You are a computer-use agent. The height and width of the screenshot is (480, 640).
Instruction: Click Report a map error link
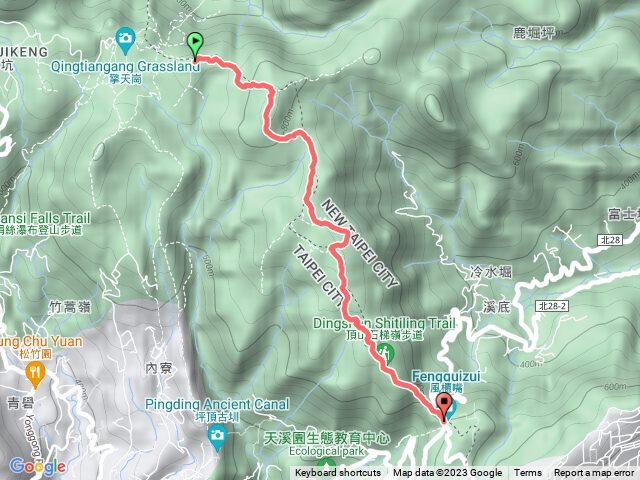pyautogui.click(x=594, y=473)
